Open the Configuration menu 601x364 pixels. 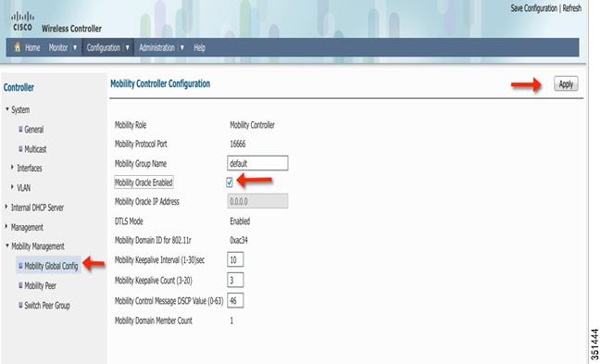click(103, 47)
